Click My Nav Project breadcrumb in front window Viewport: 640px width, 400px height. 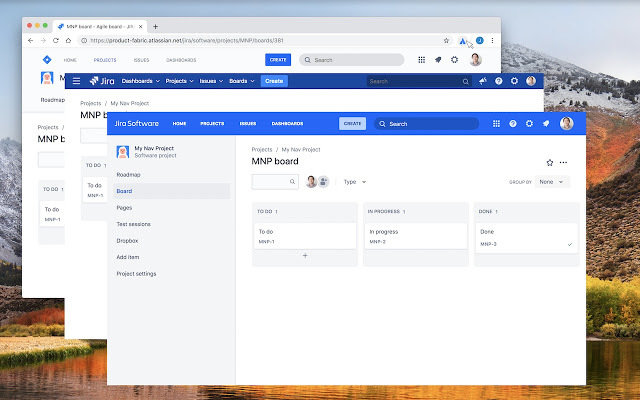pyautogui.click(x=301, y=150)
